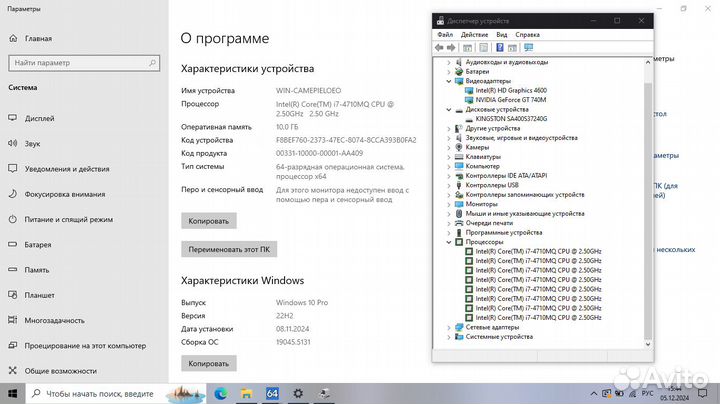Click the search magnifier in Settings search box
This screenshot has height=404, width=720.
(152, 63)
